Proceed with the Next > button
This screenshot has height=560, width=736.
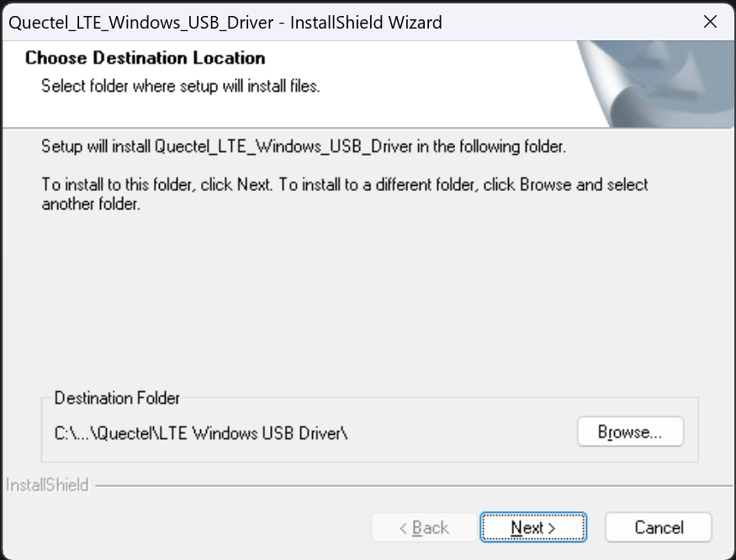[x=533, y=527]
